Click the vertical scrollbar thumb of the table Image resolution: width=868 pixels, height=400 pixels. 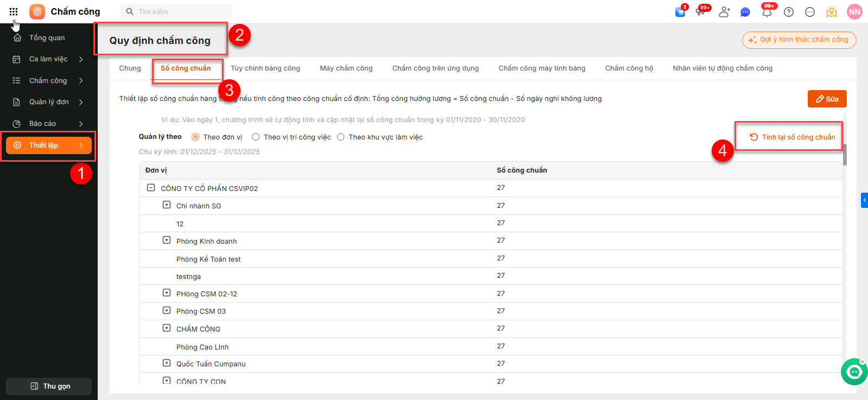point(845,155)
